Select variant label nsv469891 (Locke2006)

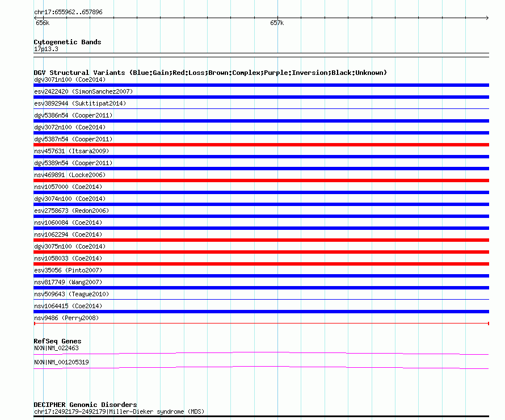click(70, 175)
